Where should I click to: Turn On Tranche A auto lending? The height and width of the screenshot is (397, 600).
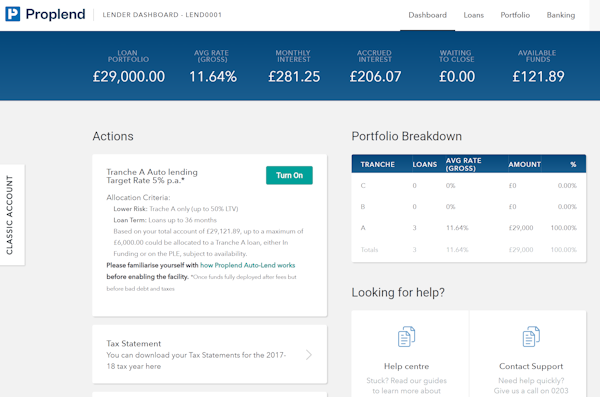(x=289, y=175)
